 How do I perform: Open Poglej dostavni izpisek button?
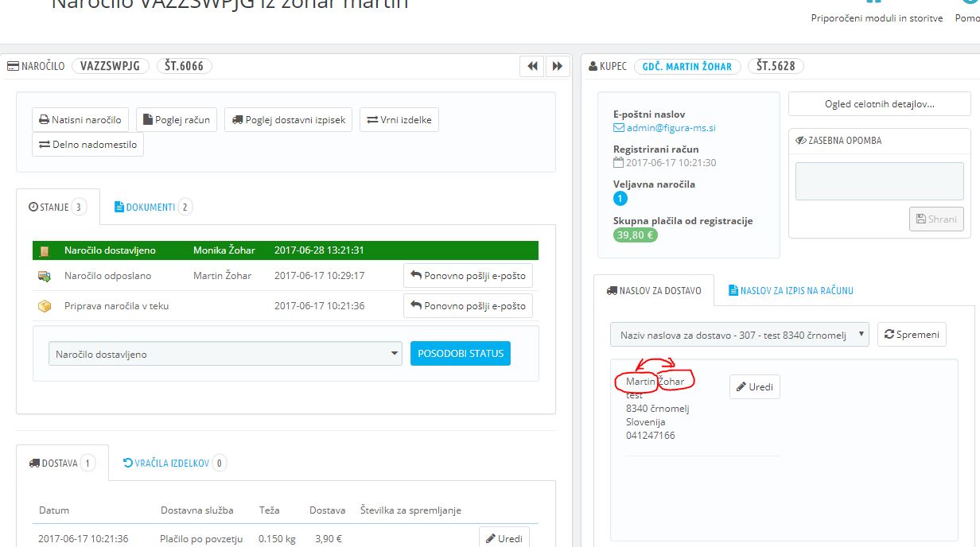(289, 120)
